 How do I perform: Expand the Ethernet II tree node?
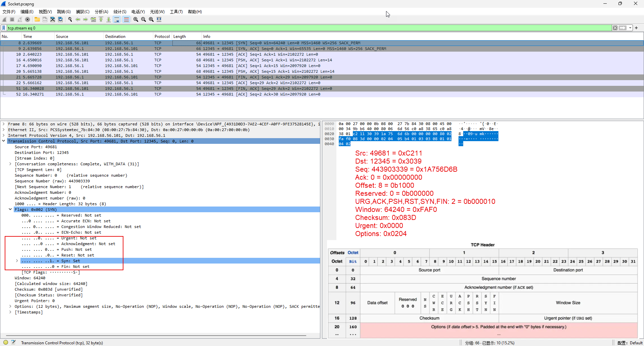4,130
